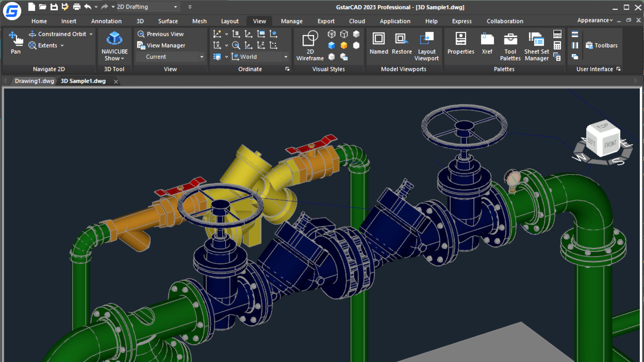The width and height of the screenshot is (644, 362).
Task: Switch to the Drawing1.dwg document tab
Action: pyautogui.click(x=34, y=81)
